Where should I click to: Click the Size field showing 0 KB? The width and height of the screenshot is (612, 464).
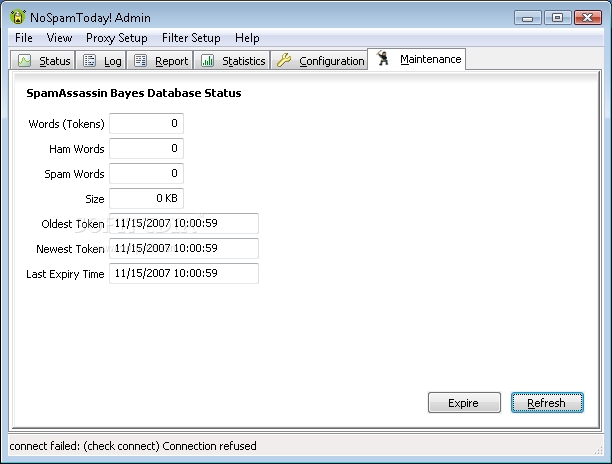click(146, 198)
